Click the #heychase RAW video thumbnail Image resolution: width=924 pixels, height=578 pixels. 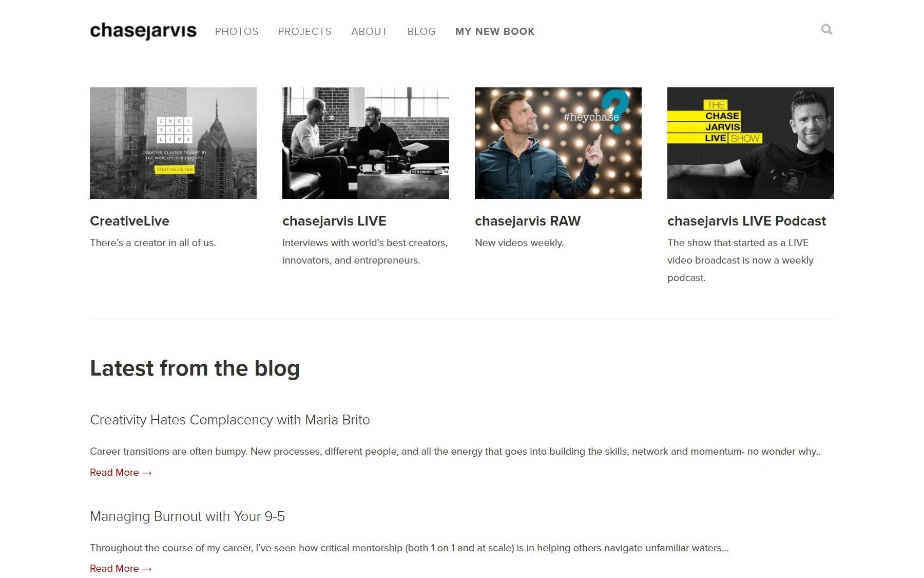tap(558, 143)
